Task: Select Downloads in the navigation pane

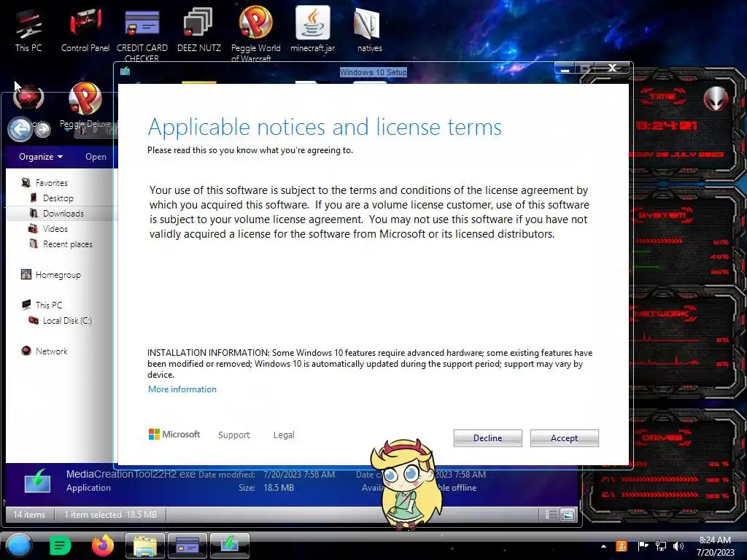Action: tap(63, 214)
